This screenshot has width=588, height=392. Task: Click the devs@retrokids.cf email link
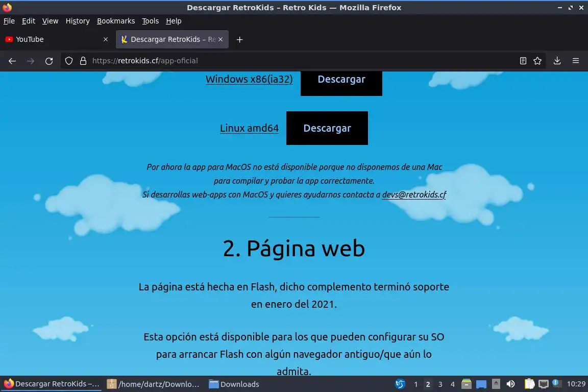coord(414,194)
